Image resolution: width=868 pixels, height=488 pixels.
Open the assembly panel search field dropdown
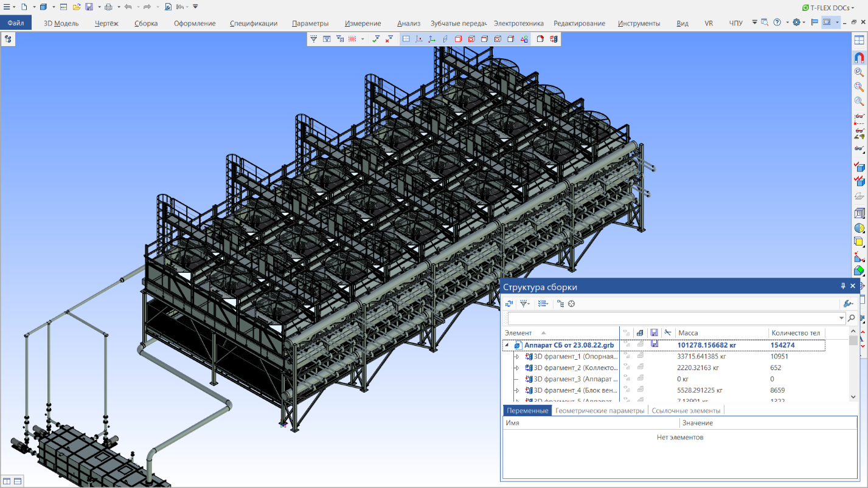click(842, 318)
